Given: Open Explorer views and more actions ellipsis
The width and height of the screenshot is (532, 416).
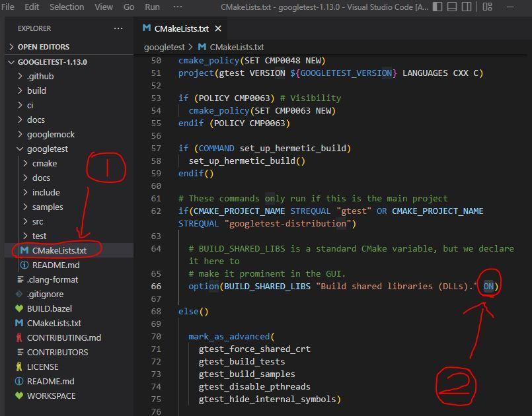Looking at the screenshot, I should [x=118, y=28].
